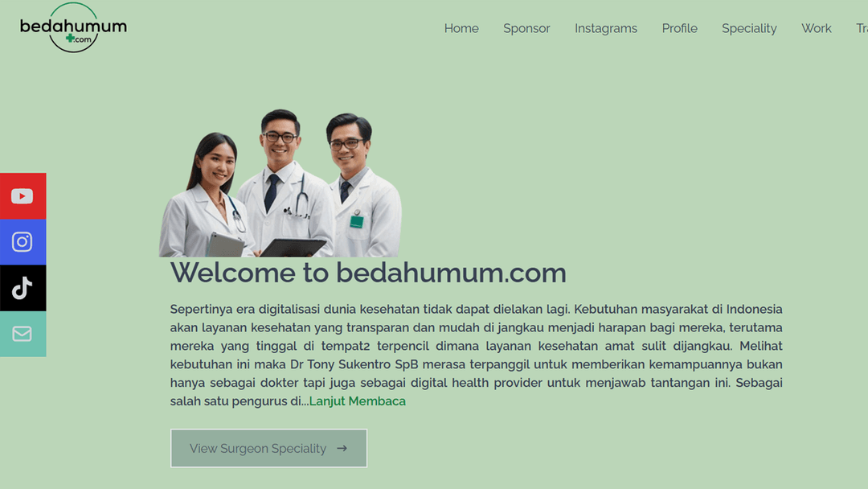Go to the Home menu item

pos(461,28)
